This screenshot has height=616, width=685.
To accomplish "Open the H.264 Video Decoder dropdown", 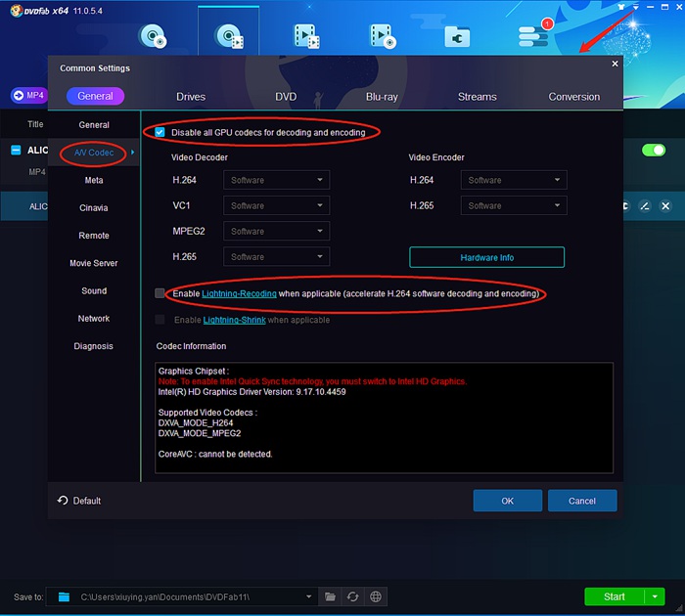I will [277, 180].
